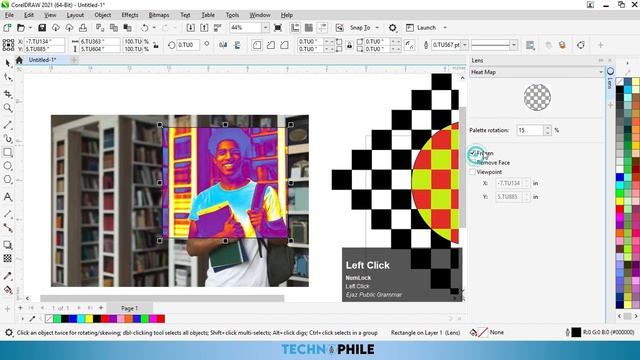
Task: Pick the yellow swatch in document palette
Action: [x=89, y=319]
